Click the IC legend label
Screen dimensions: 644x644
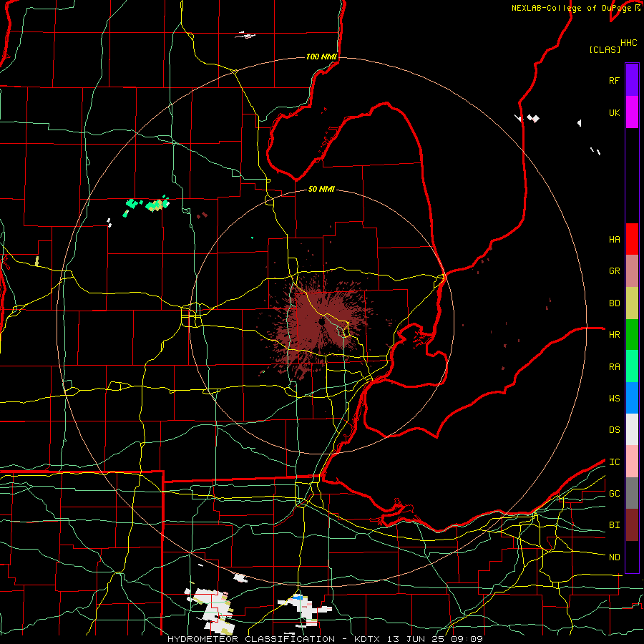point(614,462)
